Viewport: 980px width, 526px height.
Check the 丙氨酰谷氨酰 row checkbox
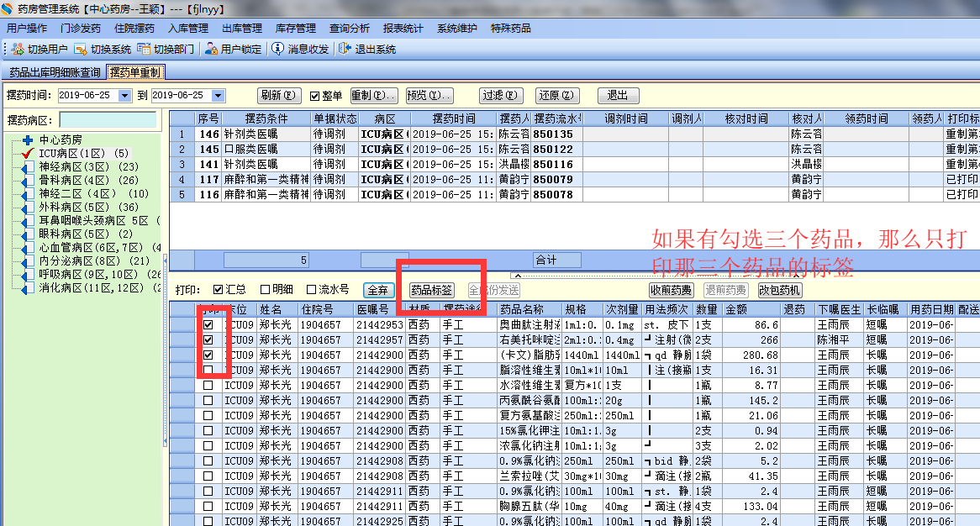click(208, 401)
